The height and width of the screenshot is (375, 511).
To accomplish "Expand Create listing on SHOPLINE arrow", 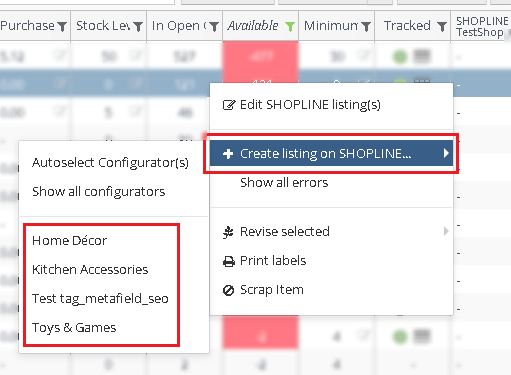I will click(x=446, y=153).
